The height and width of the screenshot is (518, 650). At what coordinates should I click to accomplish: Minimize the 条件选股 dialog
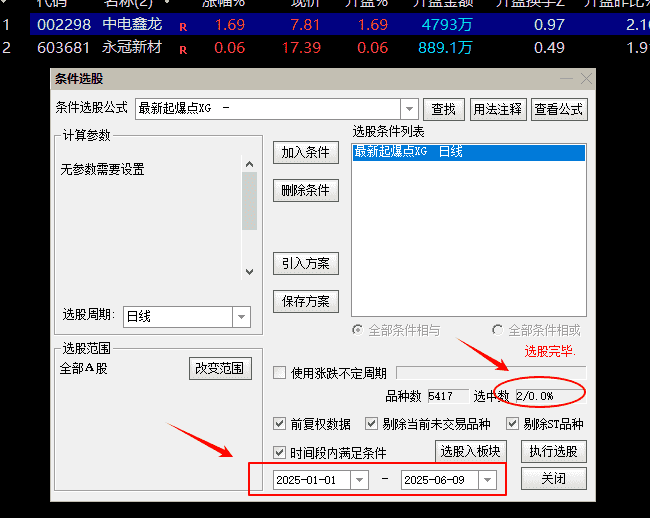click(x=566, y=79)
